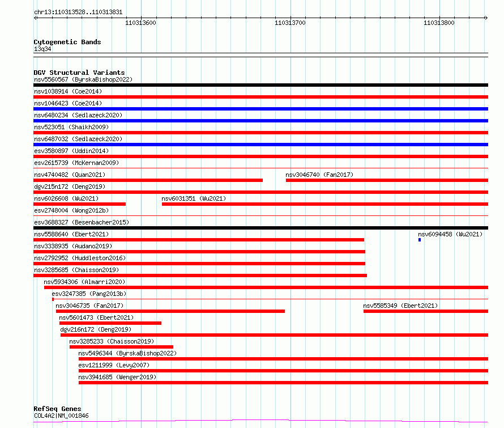Open variant nsv3046735 (Fan2017)
504x428 pixels.
pos(89,306)
